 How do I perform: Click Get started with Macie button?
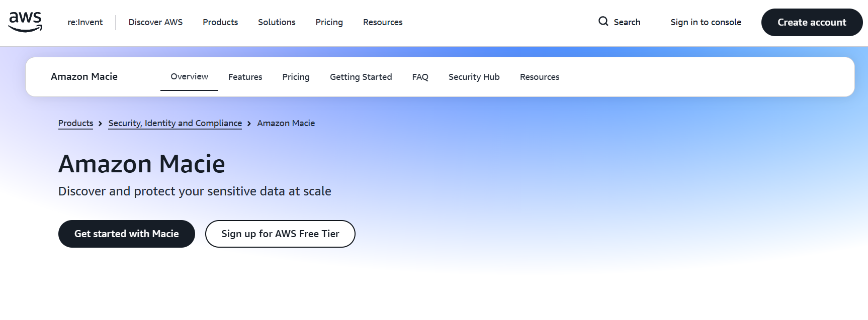(127, 234)
